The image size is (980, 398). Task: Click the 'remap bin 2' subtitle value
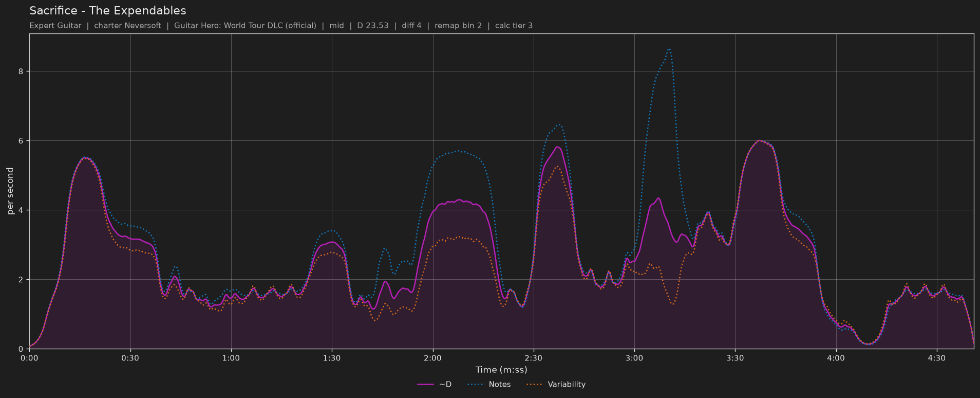(458, 26)
